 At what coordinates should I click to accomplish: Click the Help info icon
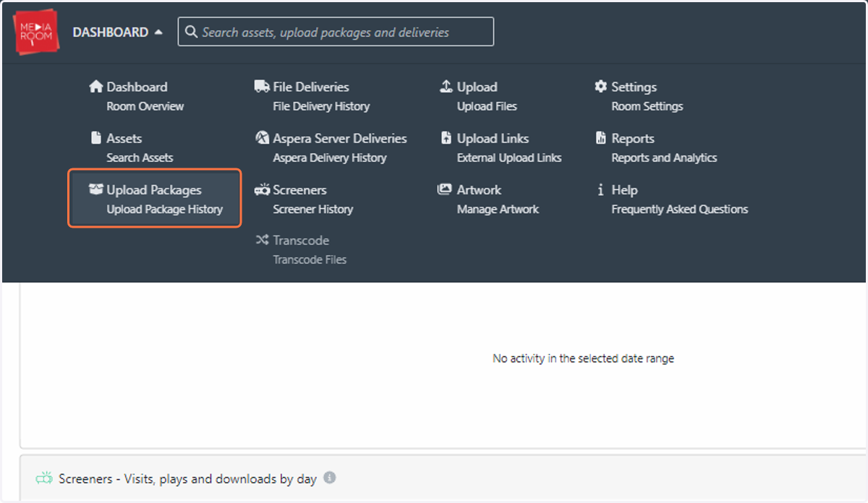600,190
